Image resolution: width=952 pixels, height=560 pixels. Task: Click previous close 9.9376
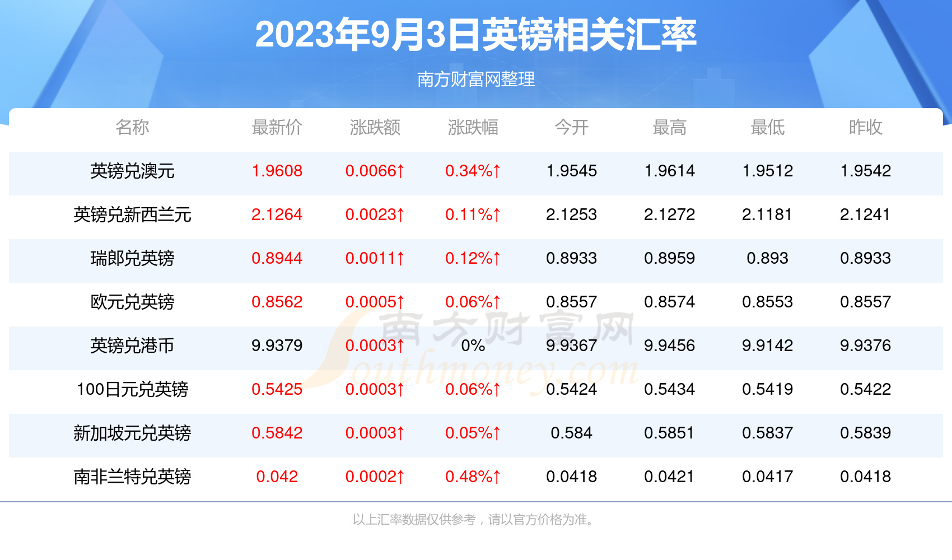coord(865,346)
